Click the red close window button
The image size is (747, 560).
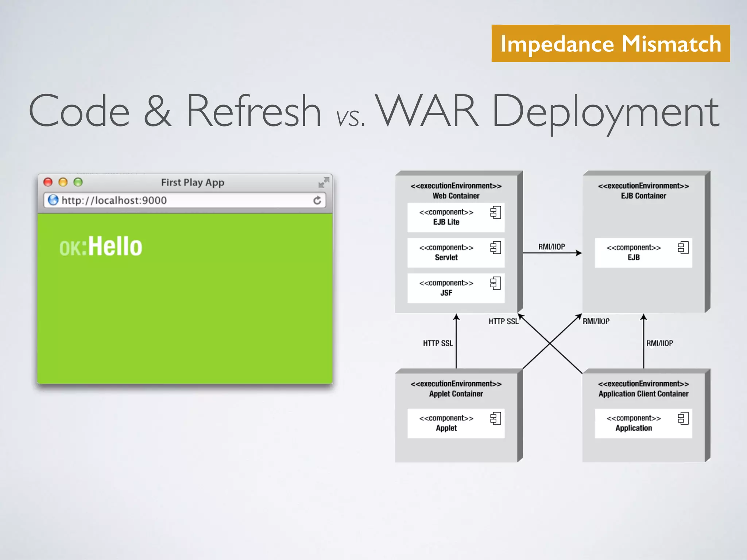click(x=48, y=182)
